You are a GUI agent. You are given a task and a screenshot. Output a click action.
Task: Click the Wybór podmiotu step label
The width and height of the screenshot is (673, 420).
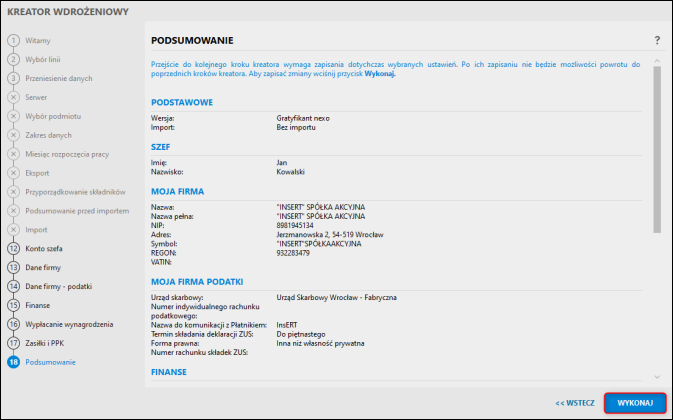[53, 116]
